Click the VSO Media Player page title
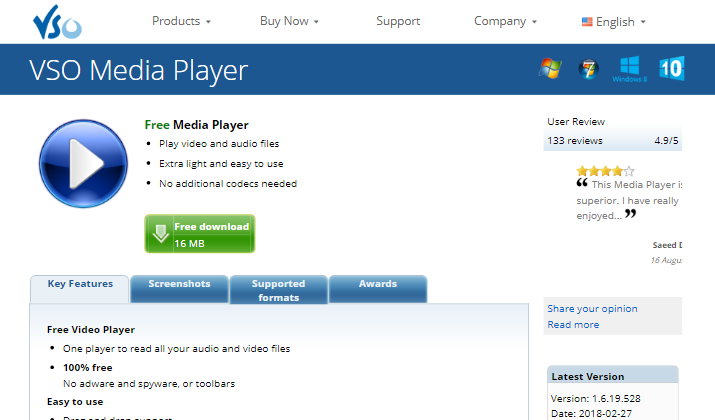The width and height of the screenshot is (715, 420). tap(139, 71)
